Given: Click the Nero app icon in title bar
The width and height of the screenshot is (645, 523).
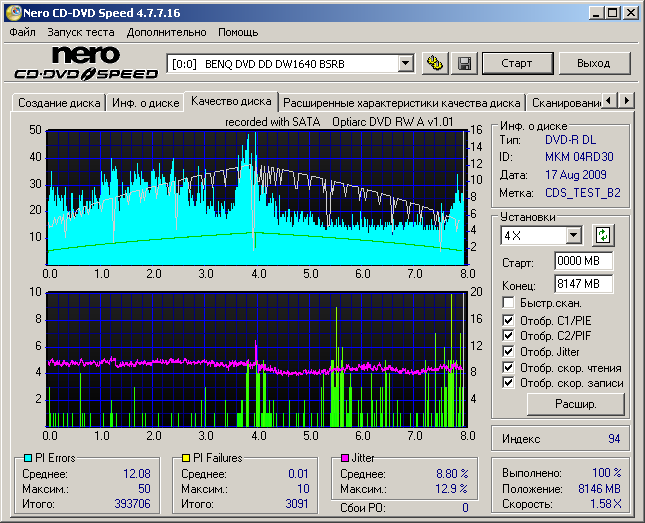Looking at the screenshot, I should pyautogui.click(x=12, y=12).
